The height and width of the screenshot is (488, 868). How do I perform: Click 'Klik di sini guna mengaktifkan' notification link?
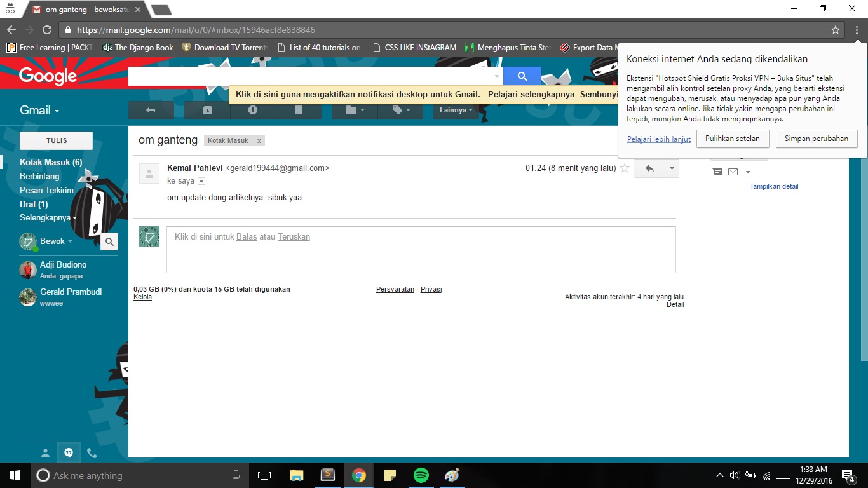(295, 94)
